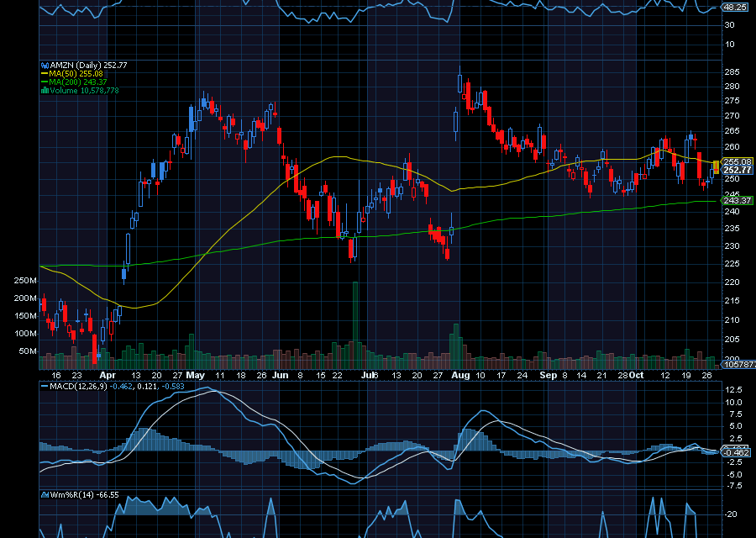Select the Volume 10,578,778 legend entry

84,90
